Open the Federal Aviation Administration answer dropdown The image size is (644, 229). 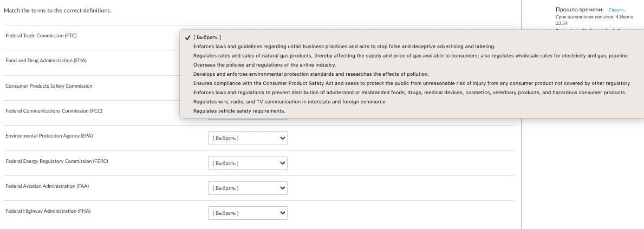tap(248, 188)
